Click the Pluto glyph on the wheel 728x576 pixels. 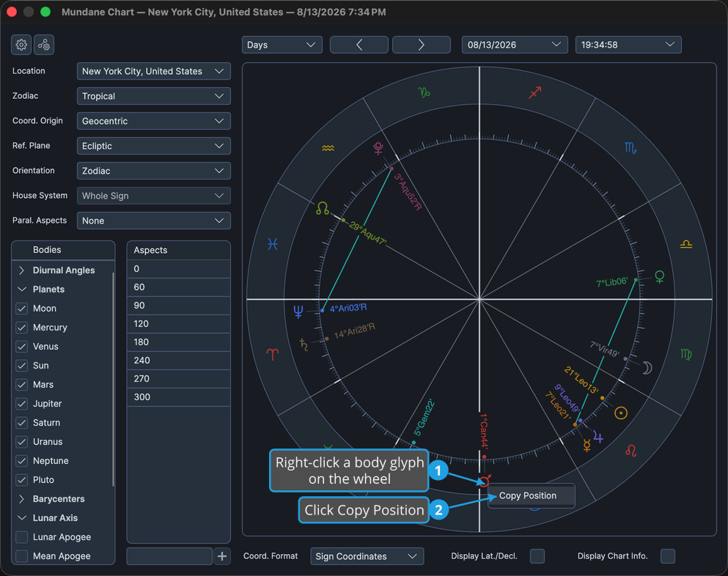(378, 148)
